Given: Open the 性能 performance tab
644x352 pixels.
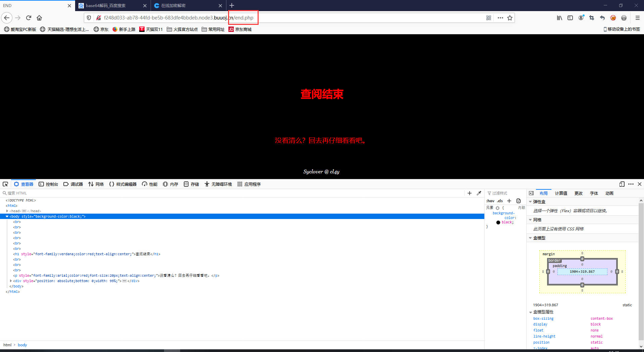Looking at the screenshot, I should [x=150, y=184].
